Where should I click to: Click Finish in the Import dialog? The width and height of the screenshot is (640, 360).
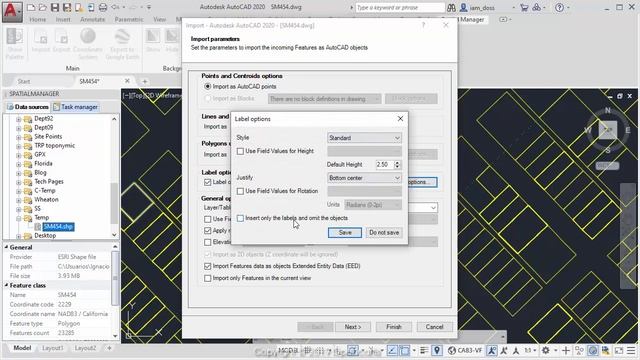click(x=394, y=327)
